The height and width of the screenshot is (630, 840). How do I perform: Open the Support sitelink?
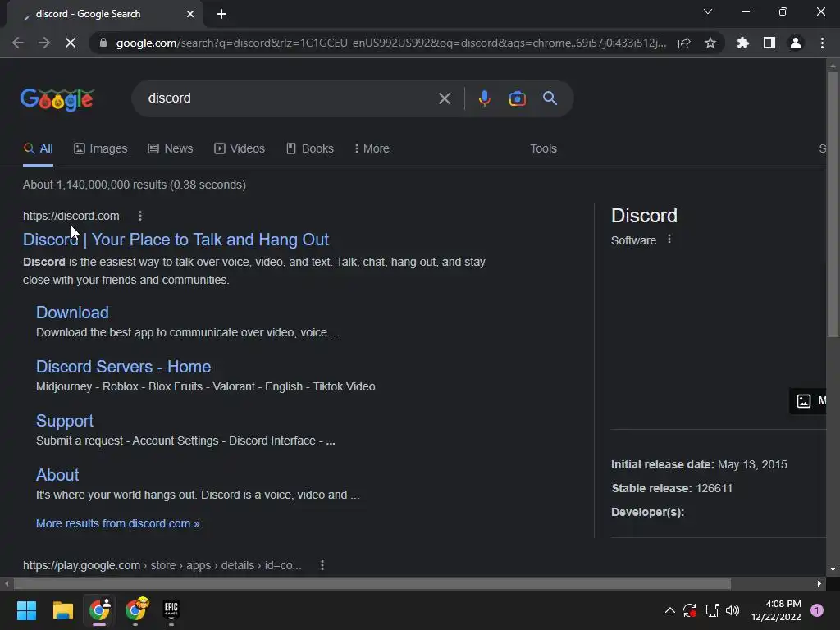pyautogui.click(x=65, y=421)
